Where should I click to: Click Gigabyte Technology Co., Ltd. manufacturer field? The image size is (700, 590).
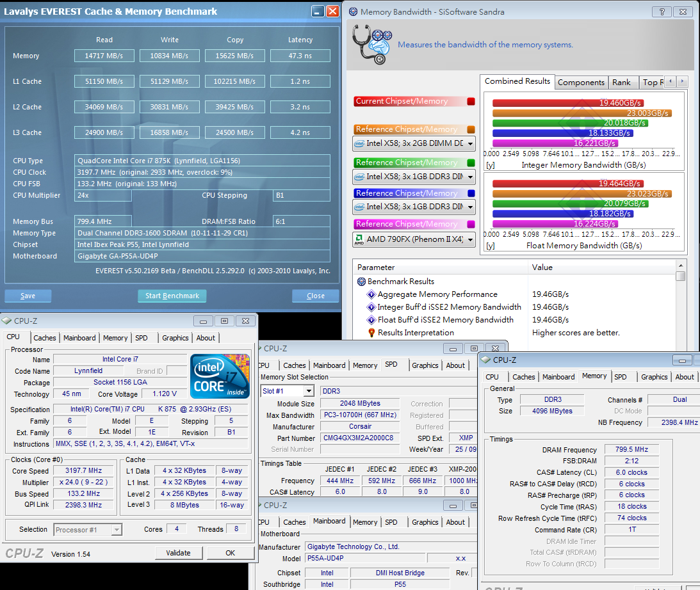coord(391,546)
